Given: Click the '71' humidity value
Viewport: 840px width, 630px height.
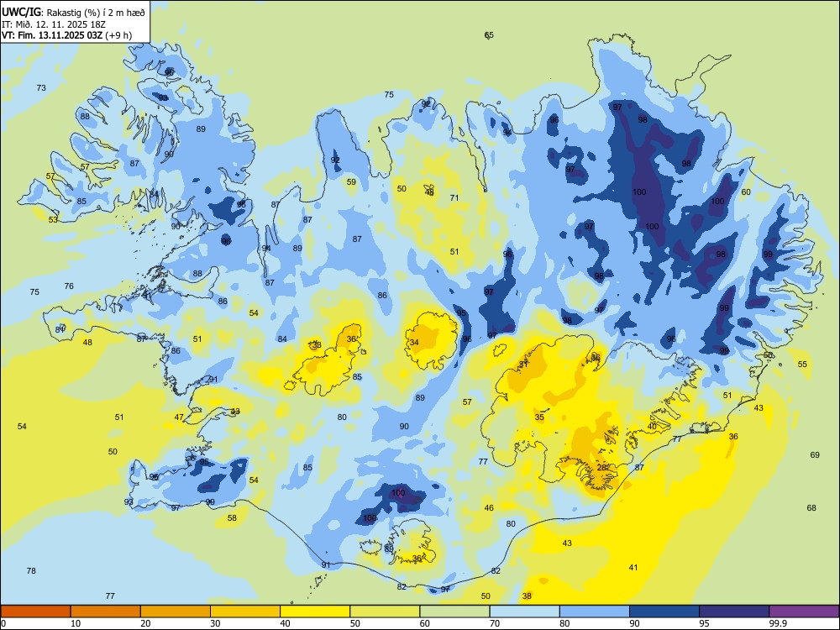Looking at the screenshot, I should [x=454, y=197].
